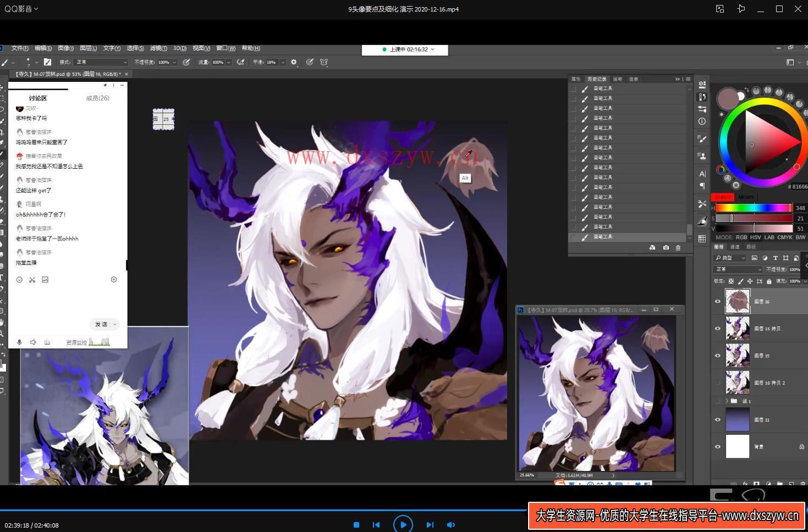
Task: Create a new history snapshot camera icon
Action: (x=666, y=248)
